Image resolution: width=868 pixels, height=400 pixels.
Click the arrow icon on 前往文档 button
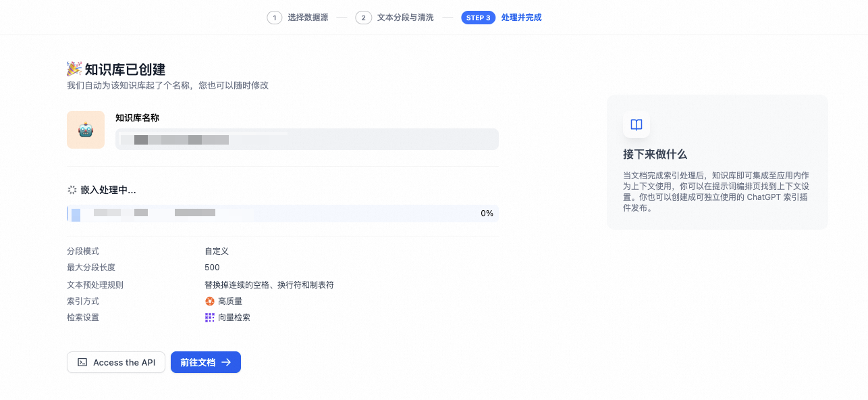(226, 362)
